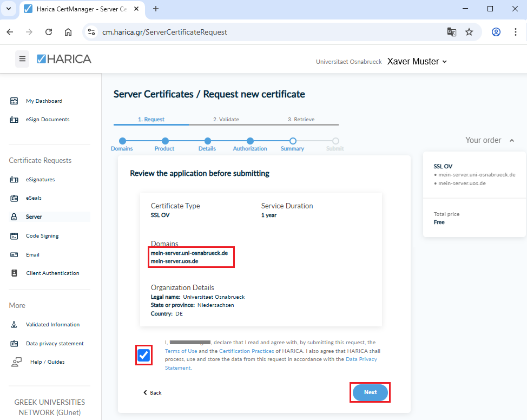
Task: Click the Email sidebar icon
Action: coord(14,255)
